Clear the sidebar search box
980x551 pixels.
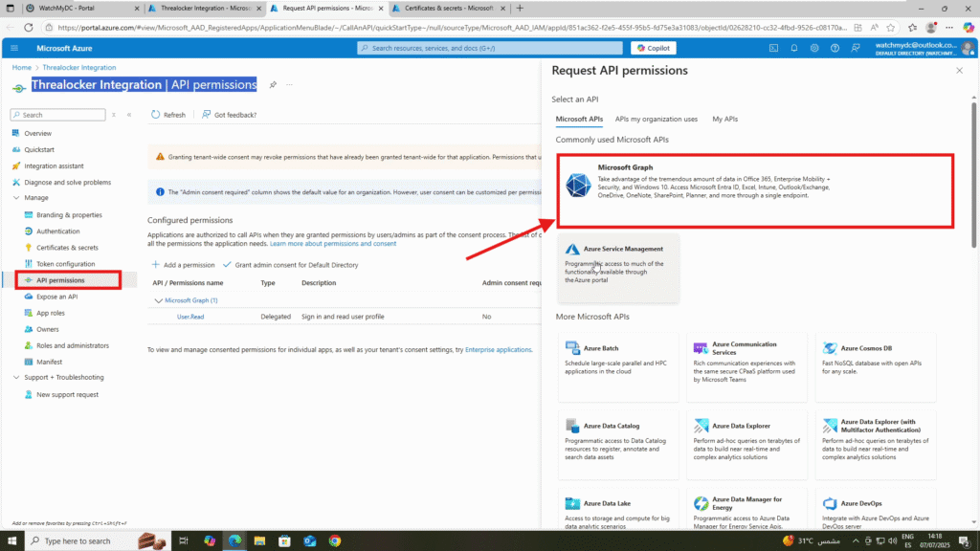point(114,115)
